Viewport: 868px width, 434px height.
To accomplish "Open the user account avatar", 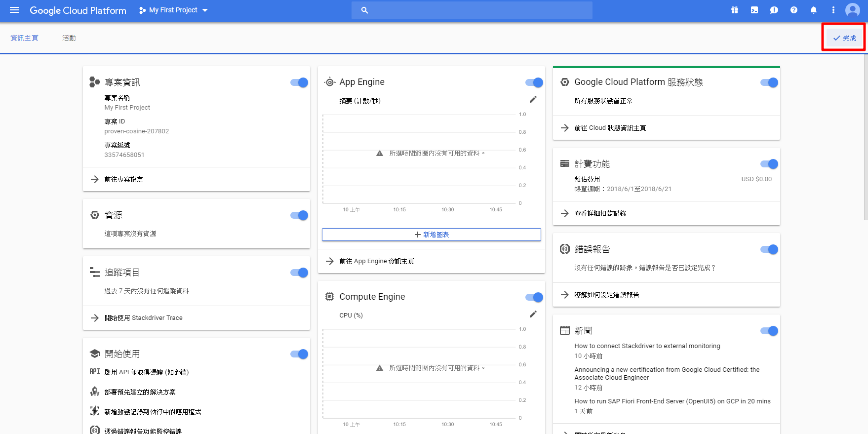I will point(853,10).
